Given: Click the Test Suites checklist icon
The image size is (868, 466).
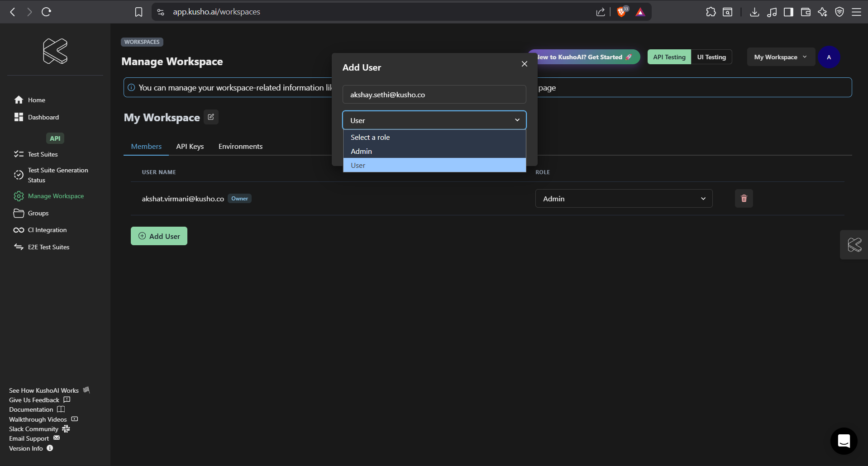Looking at the screenshot, I should coord(19,154).
